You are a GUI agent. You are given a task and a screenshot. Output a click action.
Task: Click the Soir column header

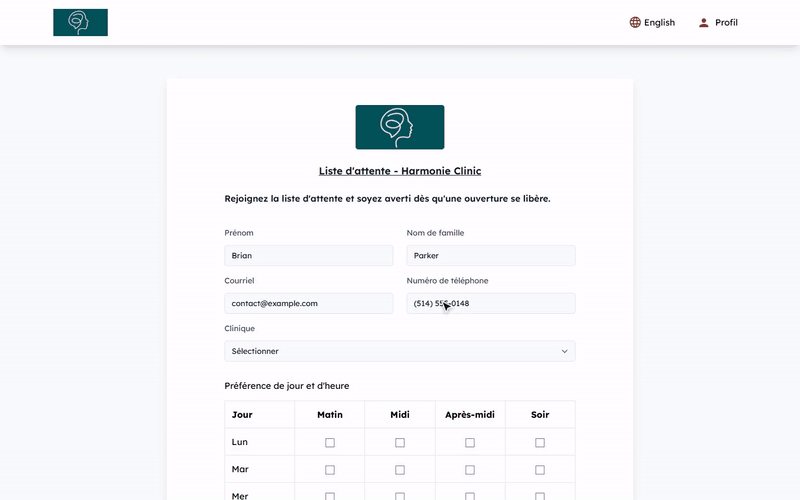[540, 415]
